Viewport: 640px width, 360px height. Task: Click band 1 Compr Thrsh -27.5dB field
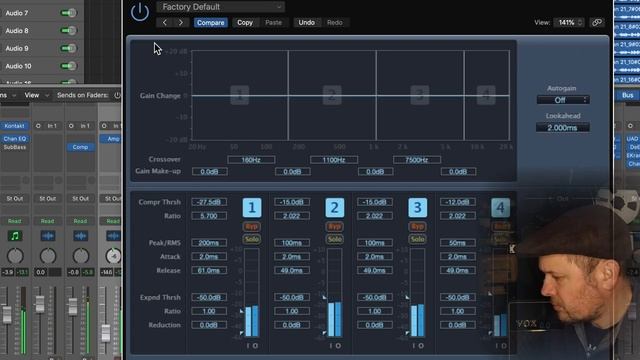209,202
